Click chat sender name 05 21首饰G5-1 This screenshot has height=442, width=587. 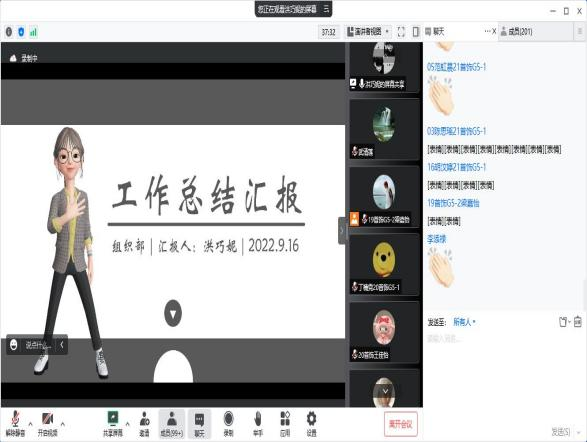(x=456, y=67)
